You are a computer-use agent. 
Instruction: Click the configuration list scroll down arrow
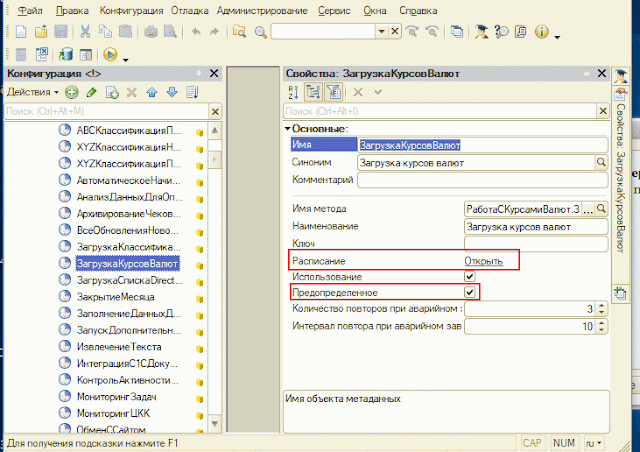pyautogui.click(x=215, y=424)
